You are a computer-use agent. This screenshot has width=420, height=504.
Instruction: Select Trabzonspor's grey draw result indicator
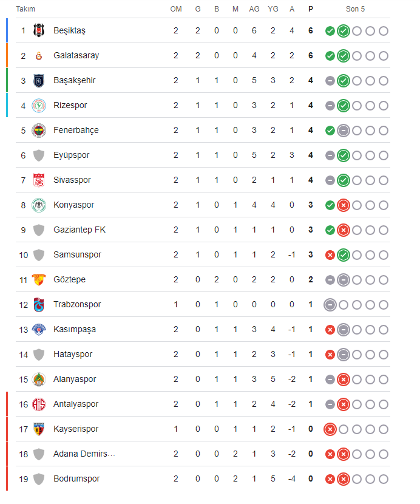pos(330,305)
